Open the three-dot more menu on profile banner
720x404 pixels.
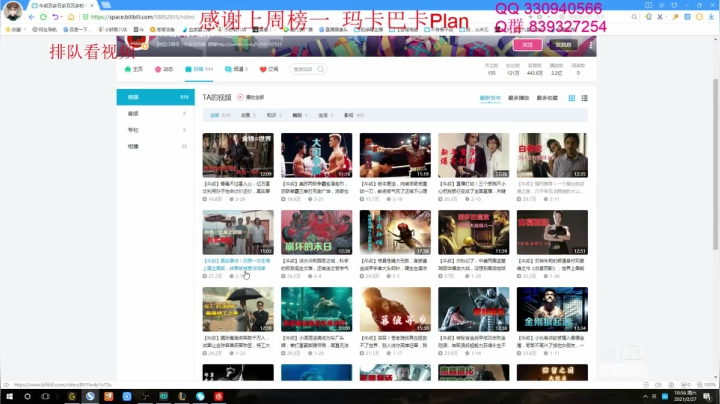tap(591, 45)
